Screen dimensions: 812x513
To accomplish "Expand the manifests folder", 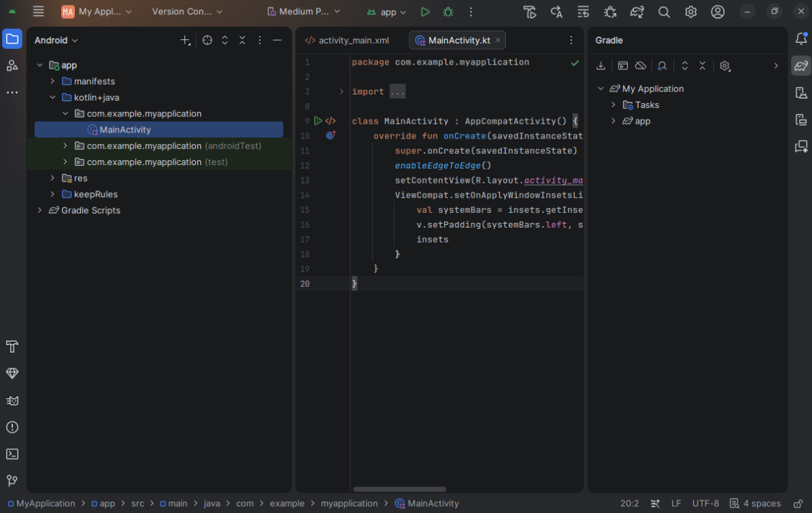I will [52, 82].
